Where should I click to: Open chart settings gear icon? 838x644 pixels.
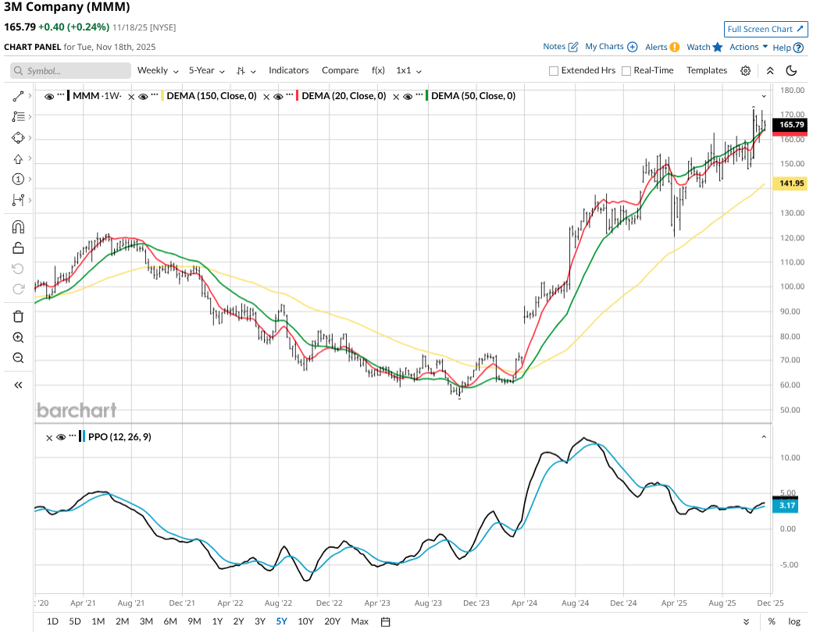(x=745, y=71)
